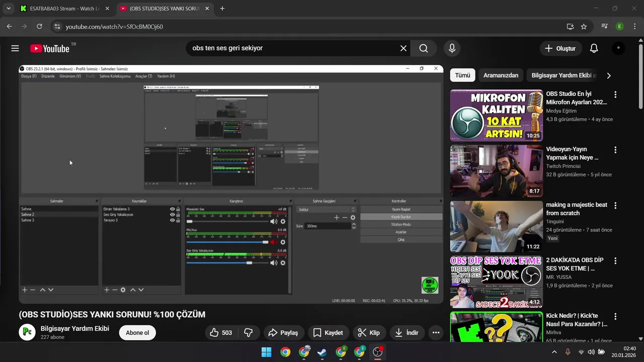Save the video with Kaydet

[x=328, y=333]
